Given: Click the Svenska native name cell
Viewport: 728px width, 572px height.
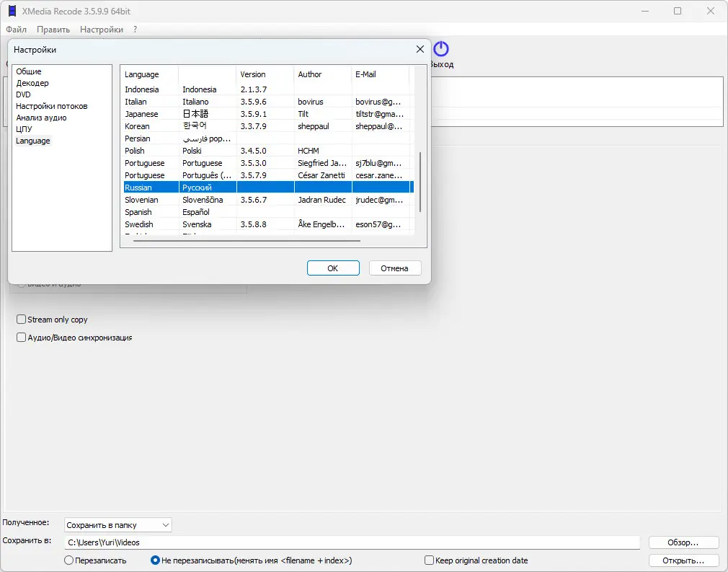Looking at the screenshot, I should pos(197,224).
